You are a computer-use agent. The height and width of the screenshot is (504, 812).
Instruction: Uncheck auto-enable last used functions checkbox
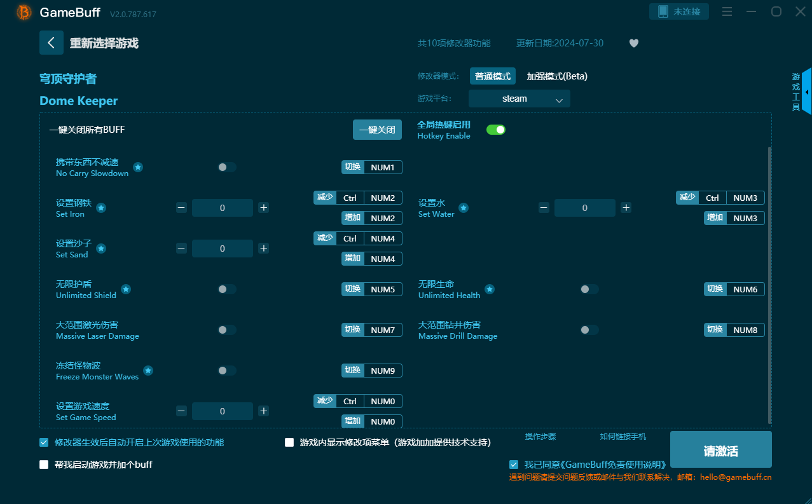(x=44, y=442)
